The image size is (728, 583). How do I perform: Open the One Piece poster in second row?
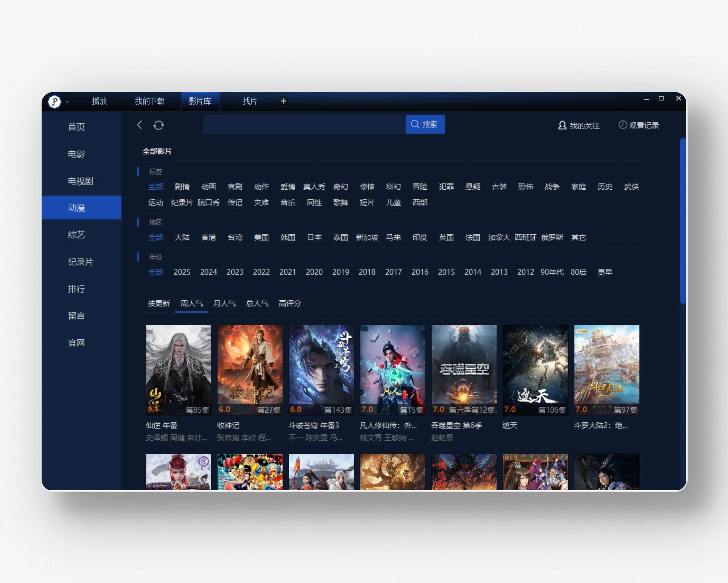(250, 472)
